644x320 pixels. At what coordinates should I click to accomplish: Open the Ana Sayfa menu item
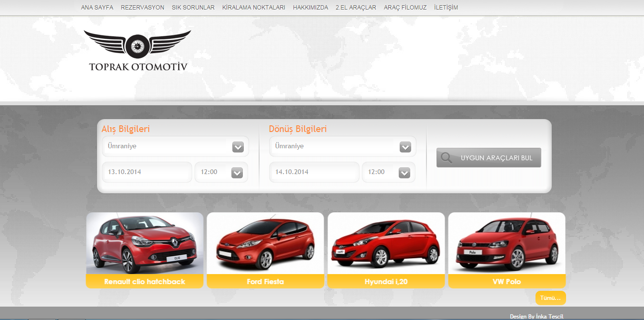pyautogui.click(x=97, y=8)
